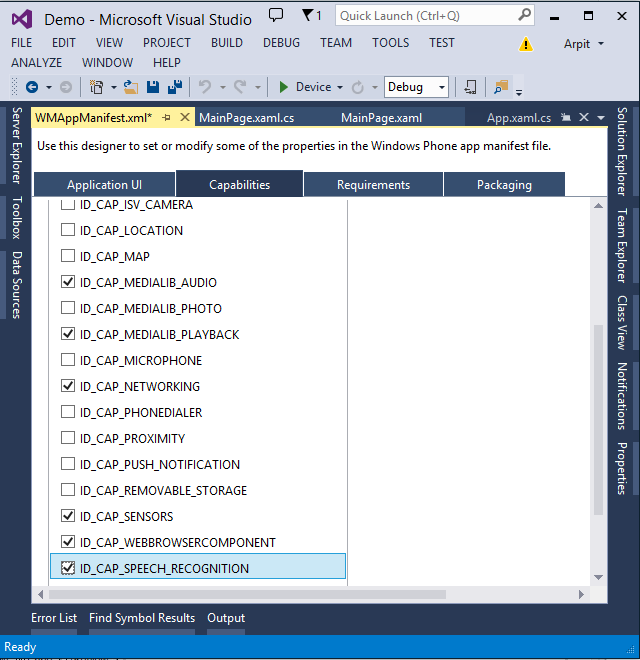Click the refresh/restart circular arrow icon
The width and height of the screenshot is (640, 660).
pyautogui.click(x=357, y=88)
